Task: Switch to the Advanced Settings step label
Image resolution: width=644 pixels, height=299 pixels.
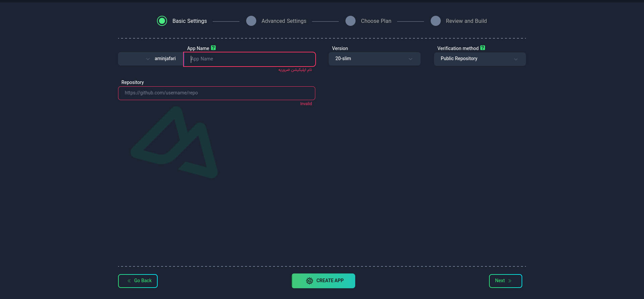Action: tap(284, 21)
